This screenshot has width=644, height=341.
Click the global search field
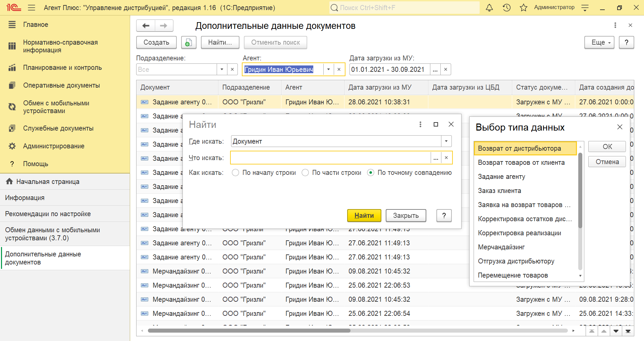click(404, 7)
